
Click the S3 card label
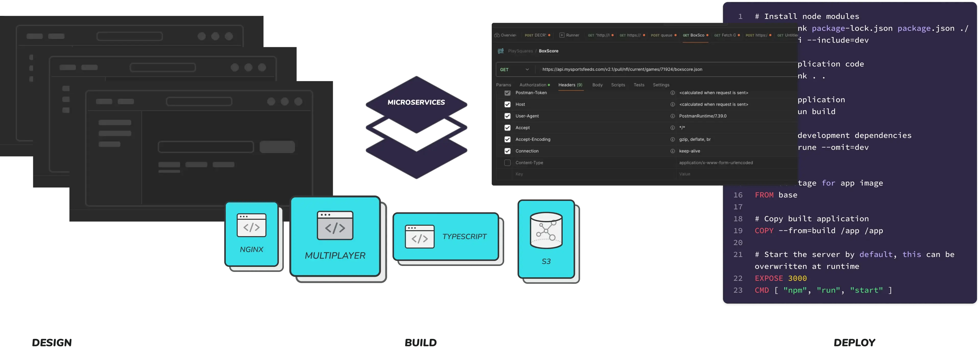(546, 261)
